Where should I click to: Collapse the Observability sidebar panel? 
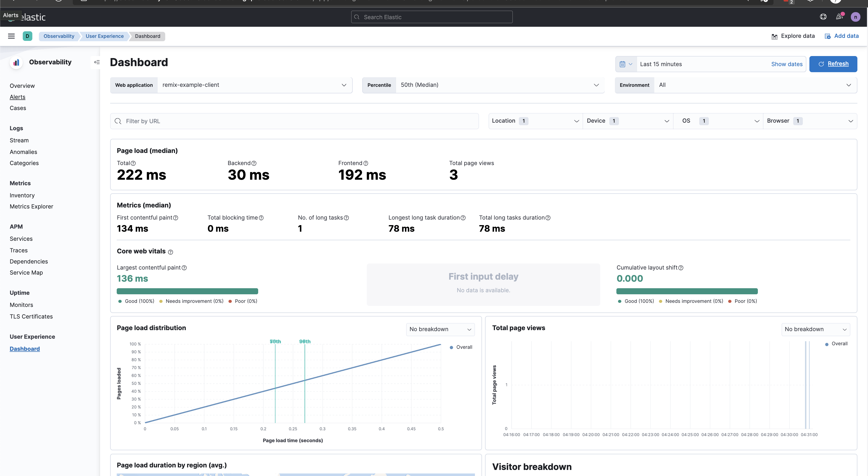pyautogui.click(x=97, y=62)
